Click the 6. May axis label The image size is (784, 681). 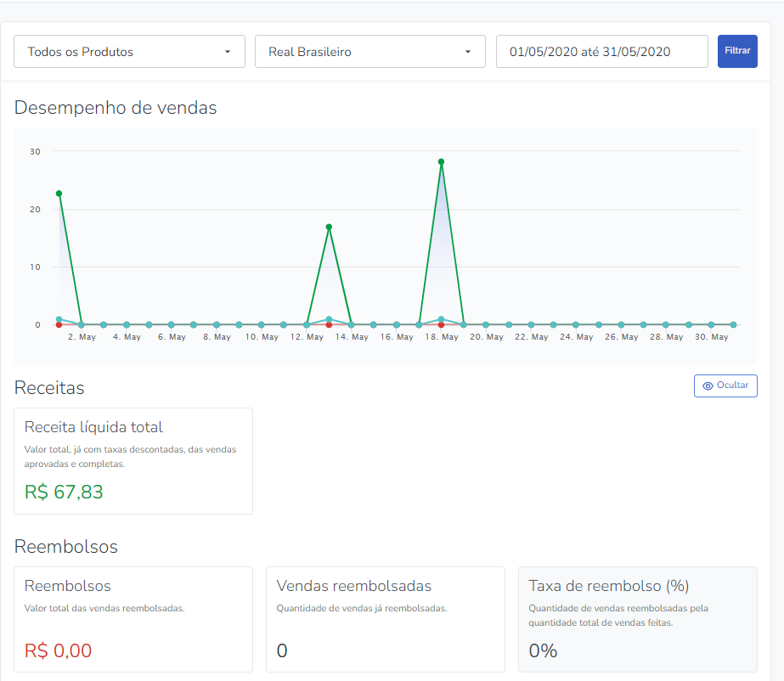[x=172, y=337]
